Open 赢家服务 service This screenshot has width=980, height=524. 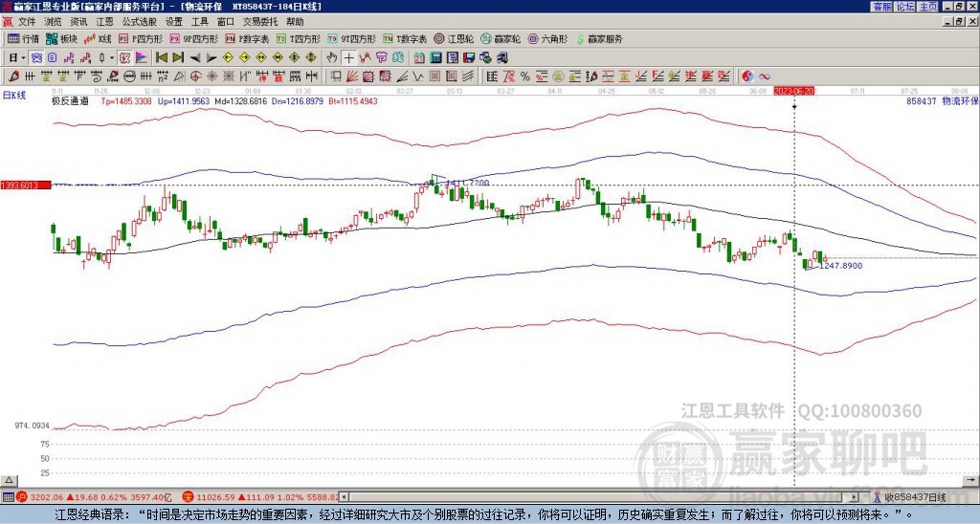click(x=599, y=38)
